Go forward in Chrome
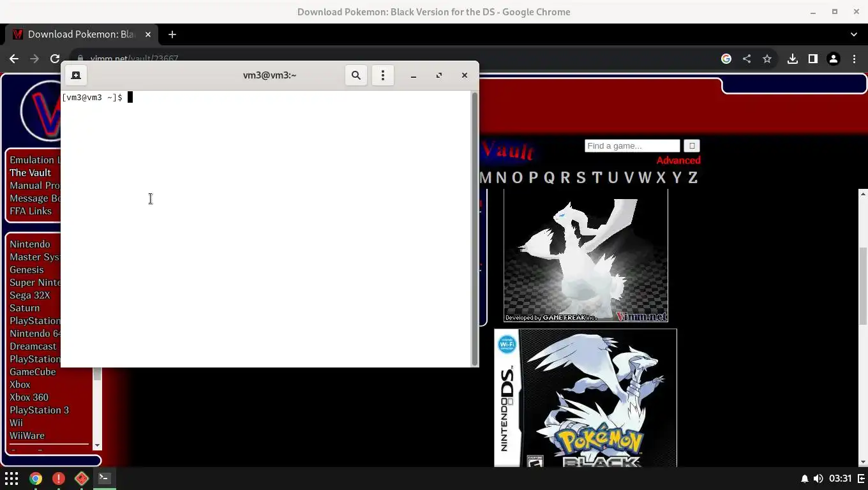 tap(34, 59)
